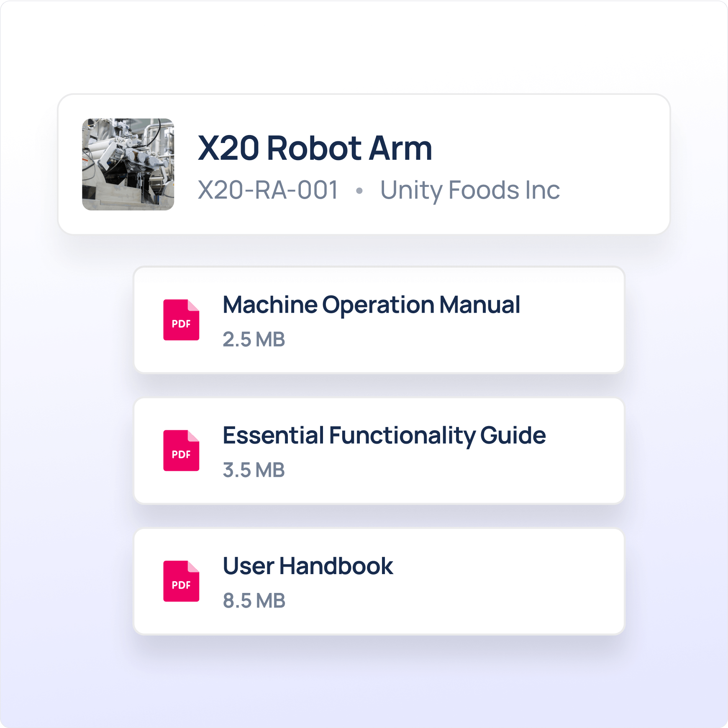Click the 3.5 MB file size
The height and width of the screenshot is (728, 728).
coord(254,470)
